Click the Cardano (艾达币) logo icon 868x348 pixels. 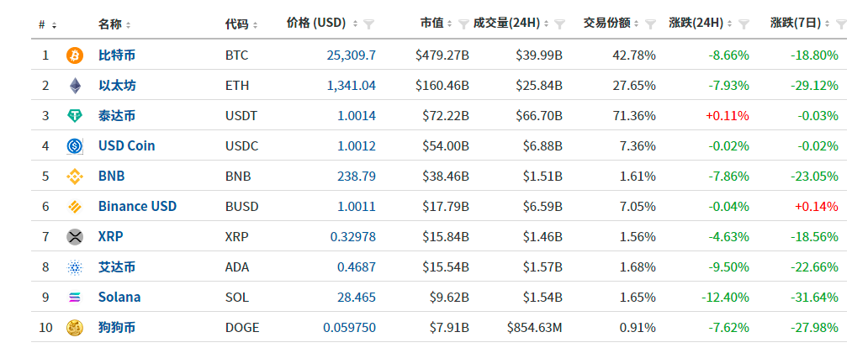click(x=75, y=268)
